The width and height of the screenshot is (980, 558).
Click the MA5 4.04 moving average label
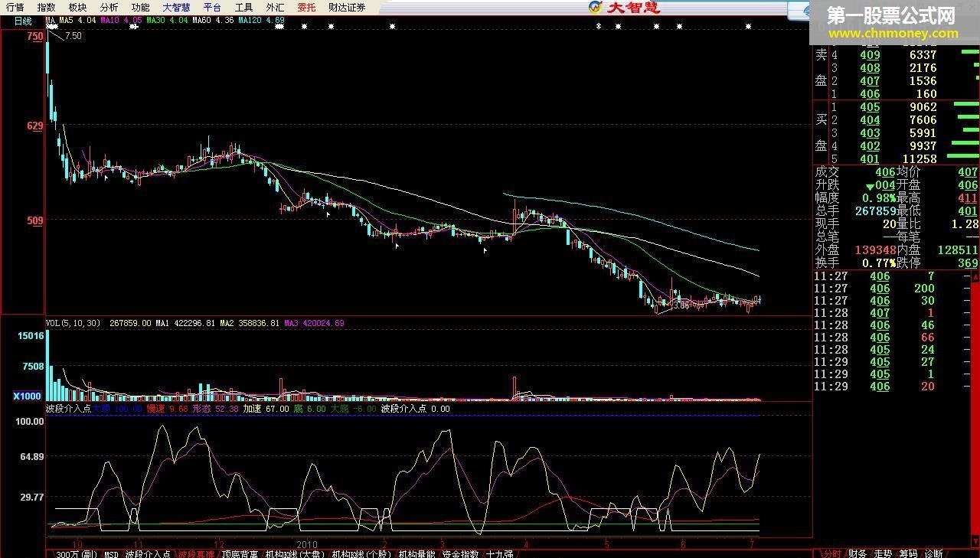[x=77, y=21]
